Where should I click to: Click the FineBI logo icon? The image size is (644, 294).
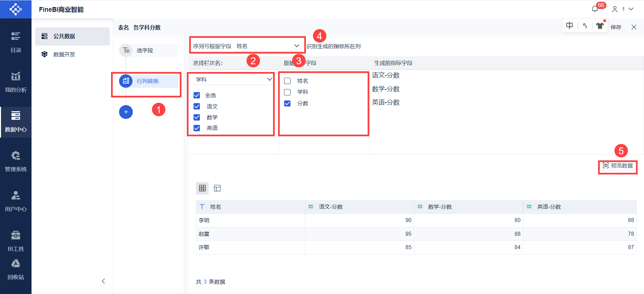(x=15, y=9)
